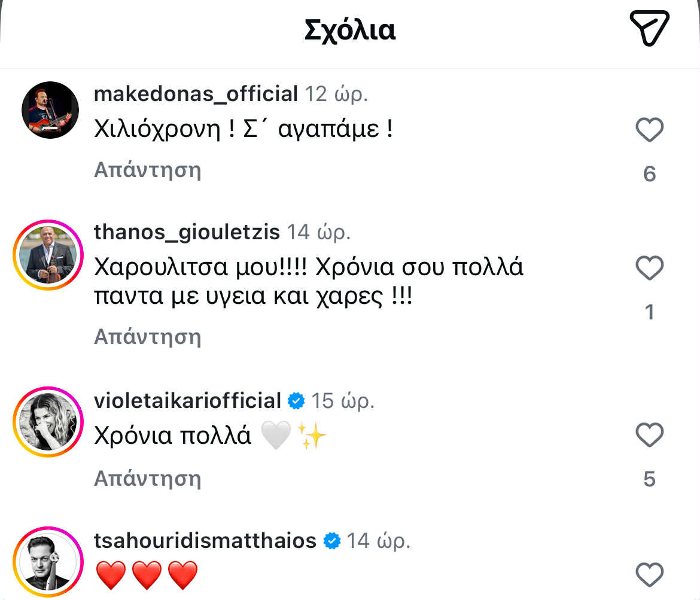The image size is (700, 600).
Task: Reply to violetaikariofficial's comment
Action: tap(147, 479)
